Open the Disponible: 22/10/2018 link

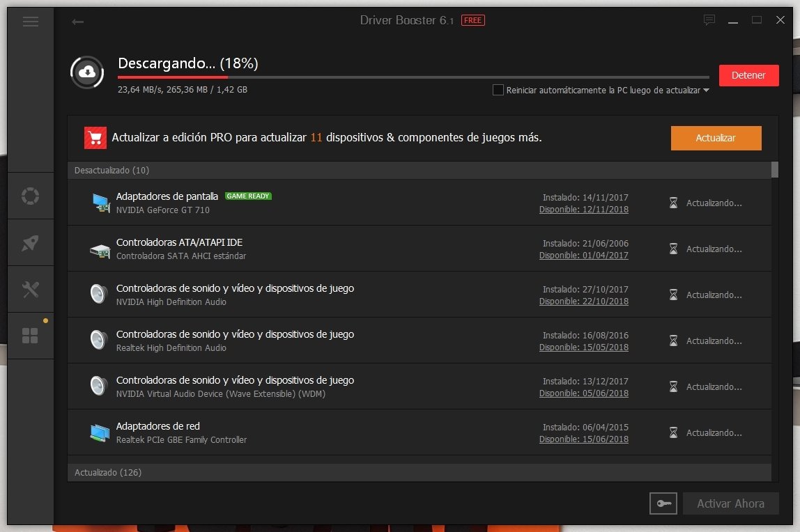pyautogui.click(x=584, y=301)
